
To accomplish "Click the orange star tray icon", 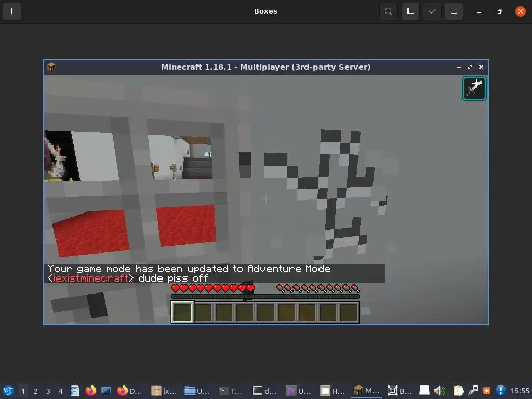I will coord(487,391).
